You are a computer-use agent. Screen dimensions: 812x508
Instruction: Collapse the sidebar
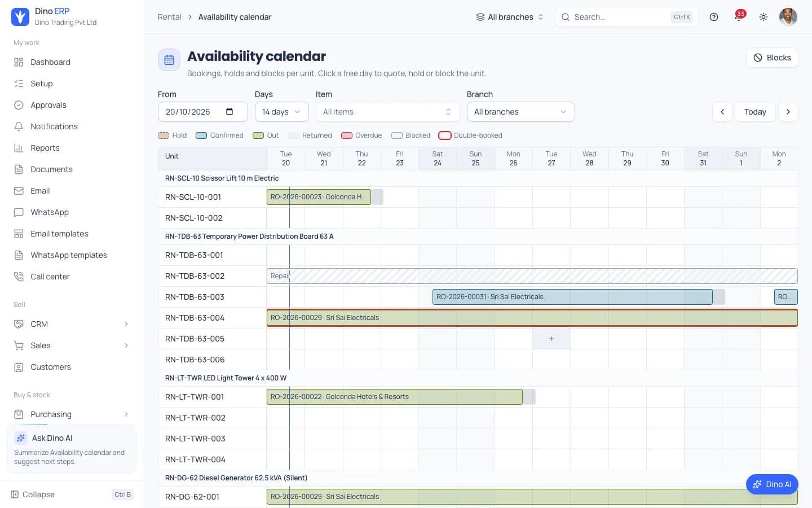72,494
